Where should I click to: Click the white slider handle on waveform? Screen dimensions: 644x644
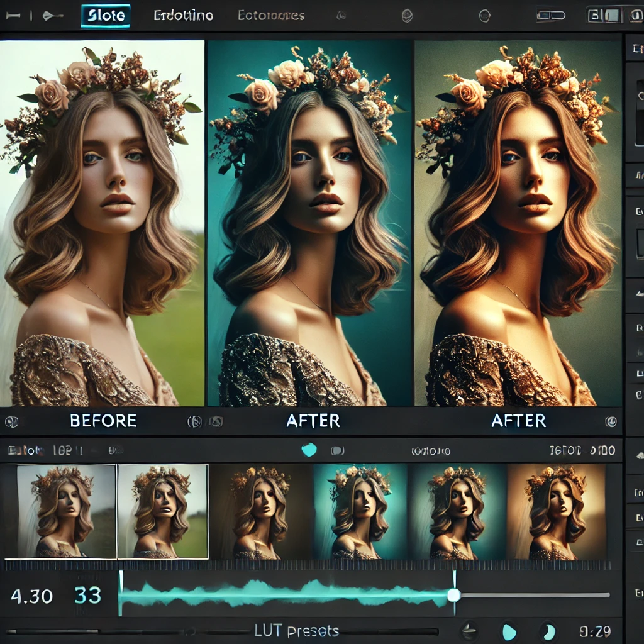pos(453,595)
